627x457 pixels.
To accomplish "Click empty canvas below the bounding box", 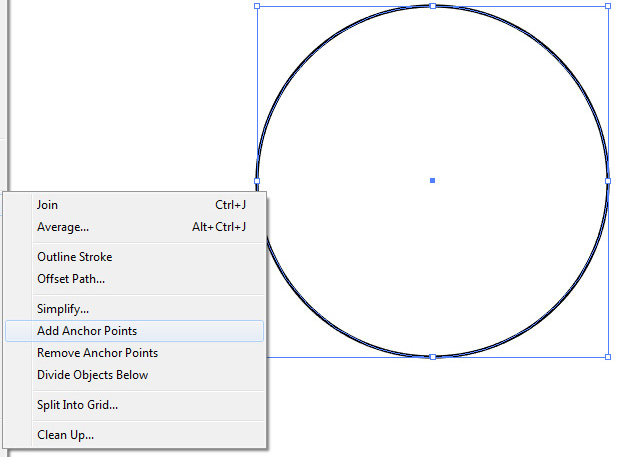I will pyautogui.click(x=450, y=410).
